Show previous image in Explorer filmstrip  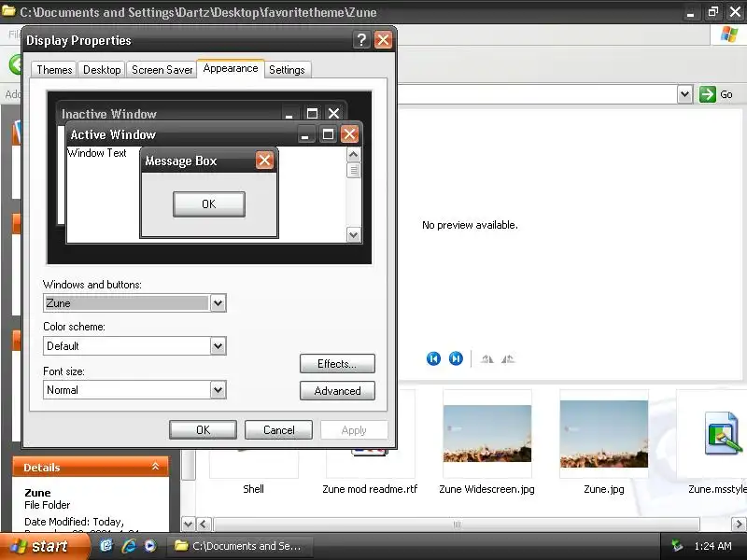[x=433, y=358]
